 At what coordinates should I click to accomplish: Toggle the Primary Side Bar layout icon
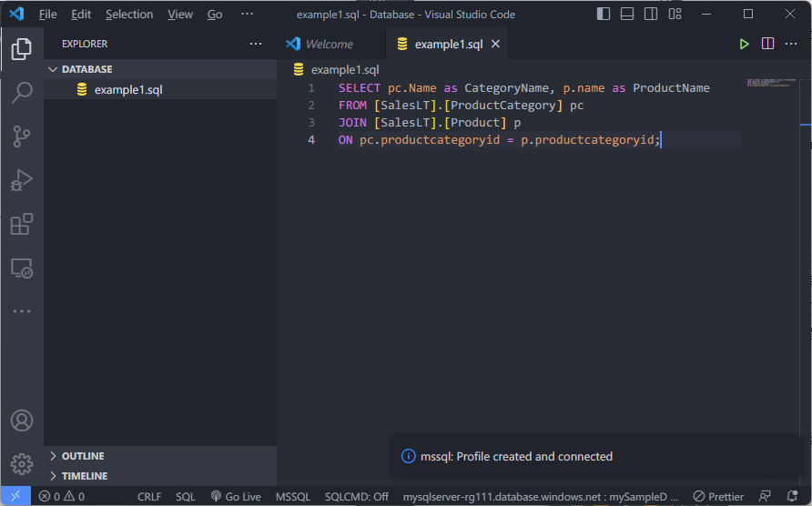(x=604, y=14)
